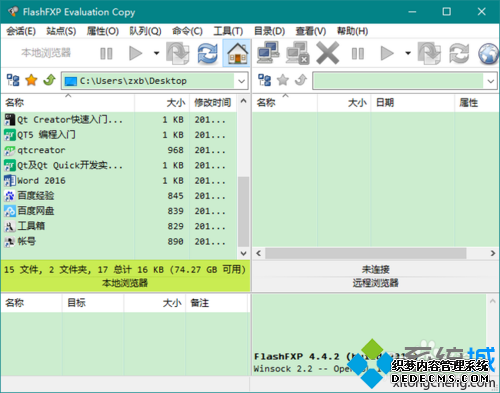Open remote folder tree icon
500x393 pixels.
coord(265,80)
